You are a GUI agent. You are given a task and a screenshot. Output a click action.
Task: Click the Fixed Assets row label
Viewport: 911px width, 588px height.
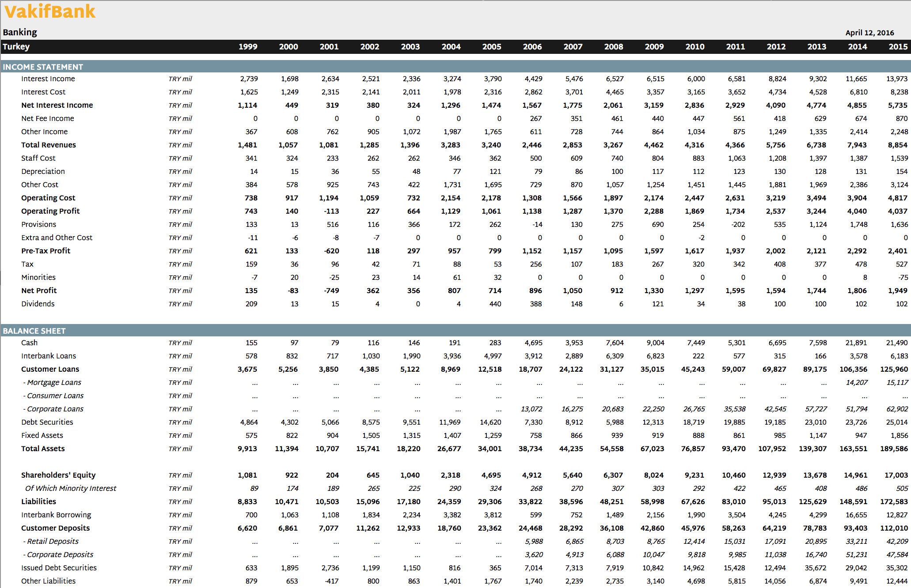point(42,435)
